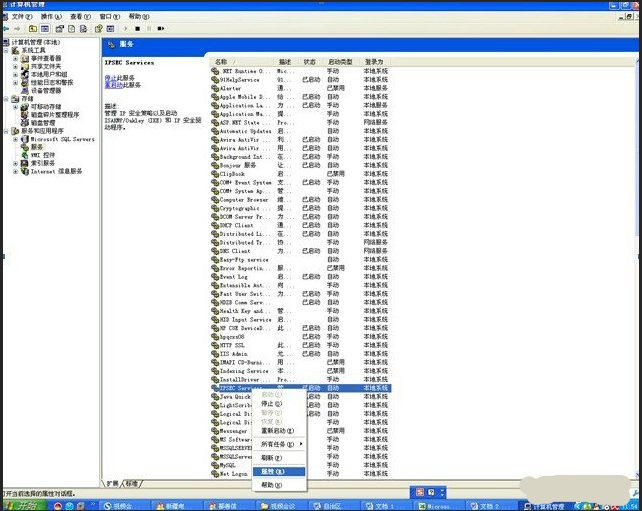The height and width of the screenshot is (511, 642).
Task: Open the 窗口(W) menu
Action: [110, 16]
